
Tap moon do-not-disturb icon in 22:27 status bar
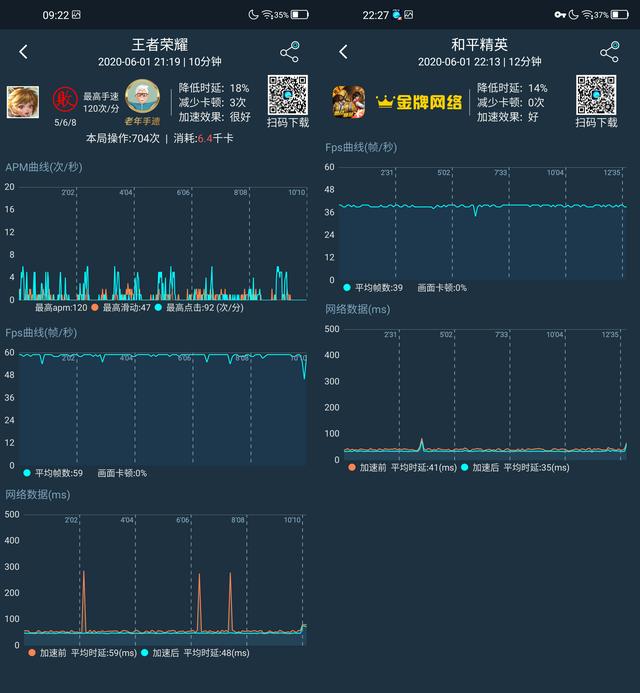point(573,15)
